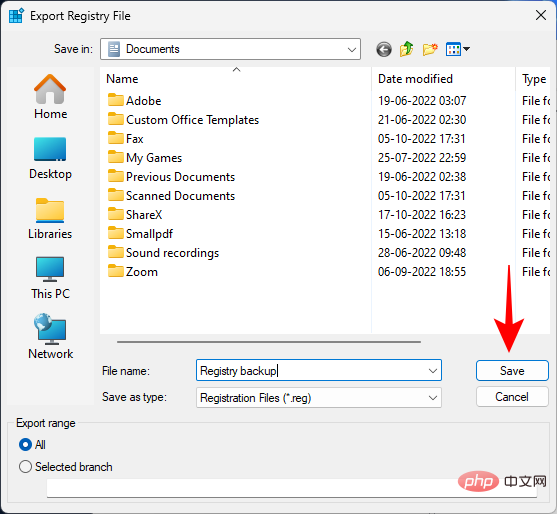
Task: Click the Save button
Action: (x=512, y=370)
